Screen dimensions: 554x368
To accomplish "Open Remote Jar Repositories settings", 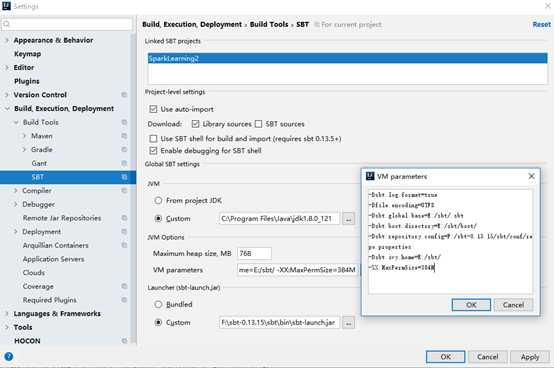I will coord(62,218).
